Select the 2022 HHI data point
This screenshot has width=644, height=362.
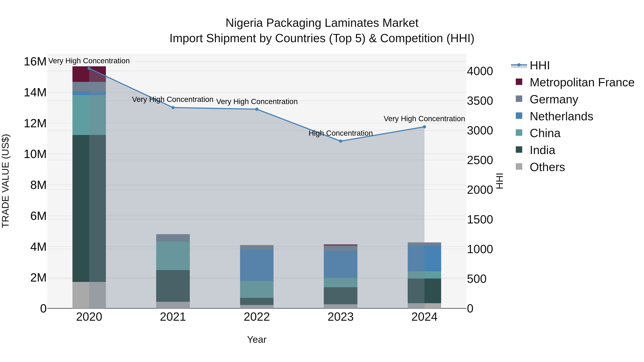point(257,109)
